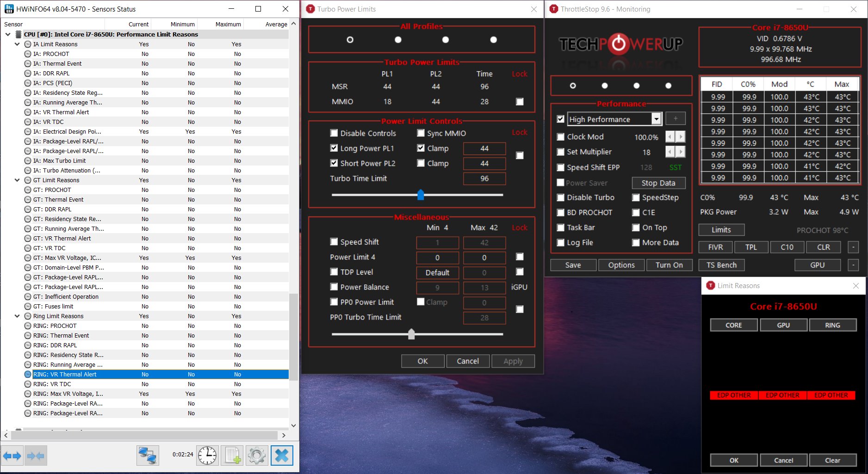The width and height of the screenshot is (868, 474).
Task: Open High Performance dropdown arrow
Action: (656, 119)
